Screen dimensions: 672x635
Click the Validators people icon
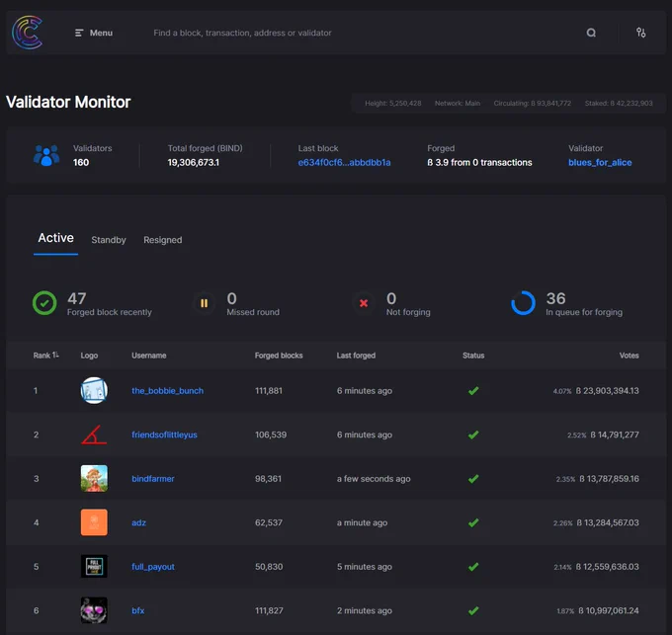click(x=46, y=155)
